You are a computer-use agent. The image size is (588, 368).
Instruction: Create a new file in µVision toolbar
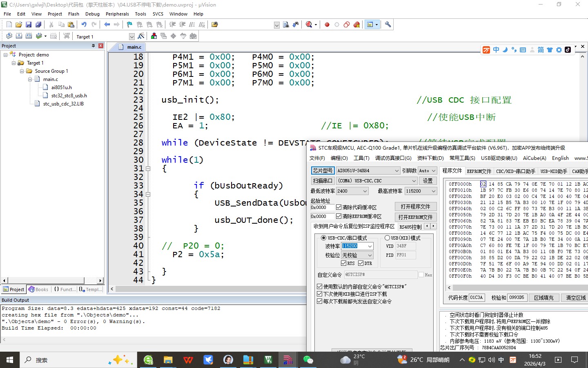(x=9, y=25)
